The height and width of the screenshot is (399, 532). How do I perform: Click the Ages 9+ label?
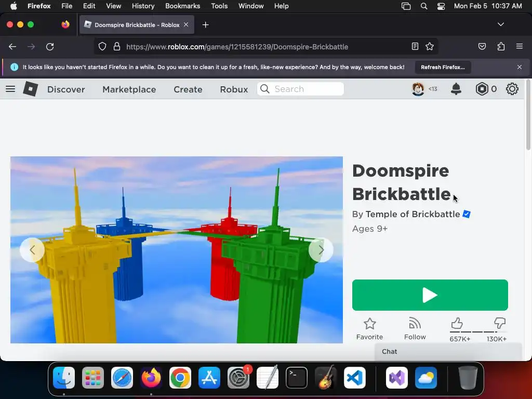coord(369,229)
